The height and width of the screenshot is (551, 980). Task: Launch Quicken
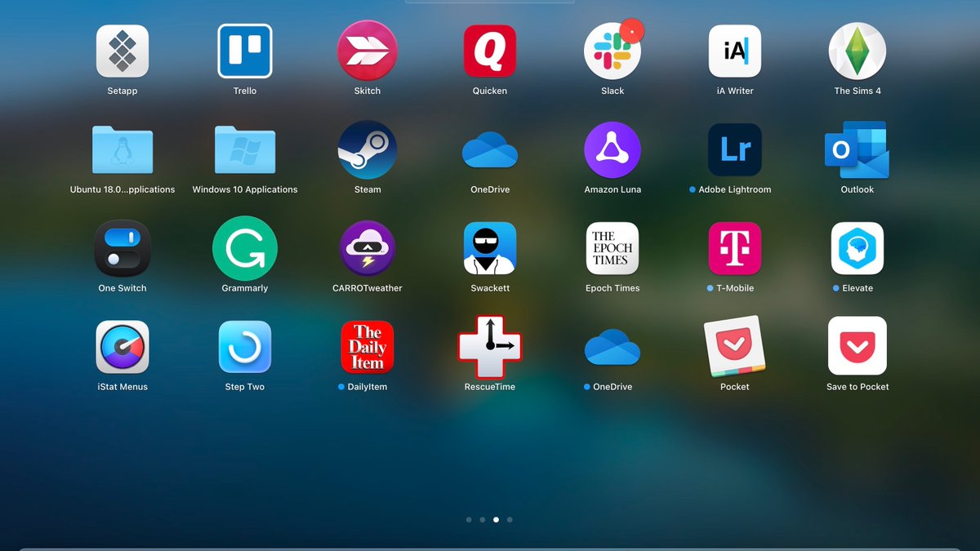(490, 51)
